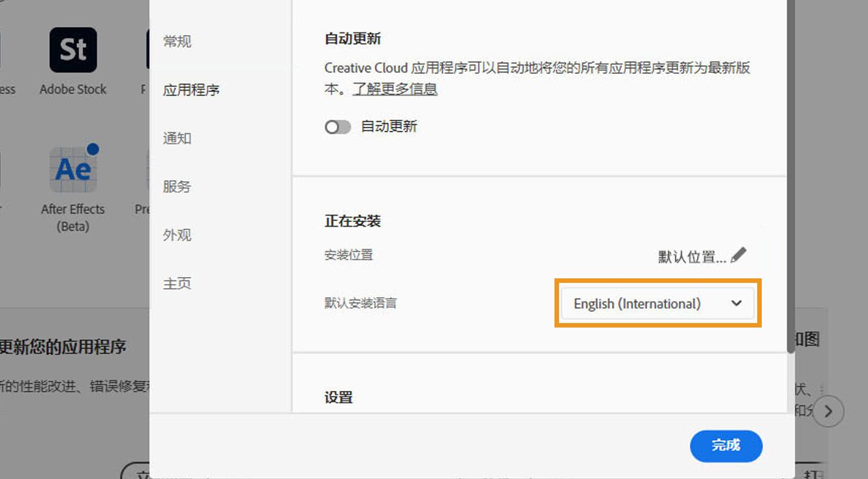
Task: Select the Adobe Stock thumbnail icon
Action: click(73, 49)
